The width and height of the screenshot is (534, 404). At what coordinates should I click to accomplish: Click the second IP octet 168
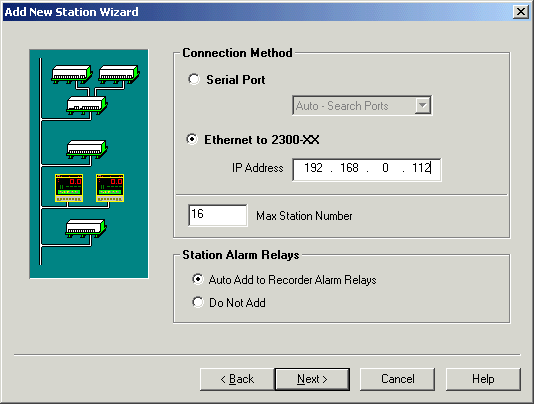pyautogui.click(x=349, y=168)
